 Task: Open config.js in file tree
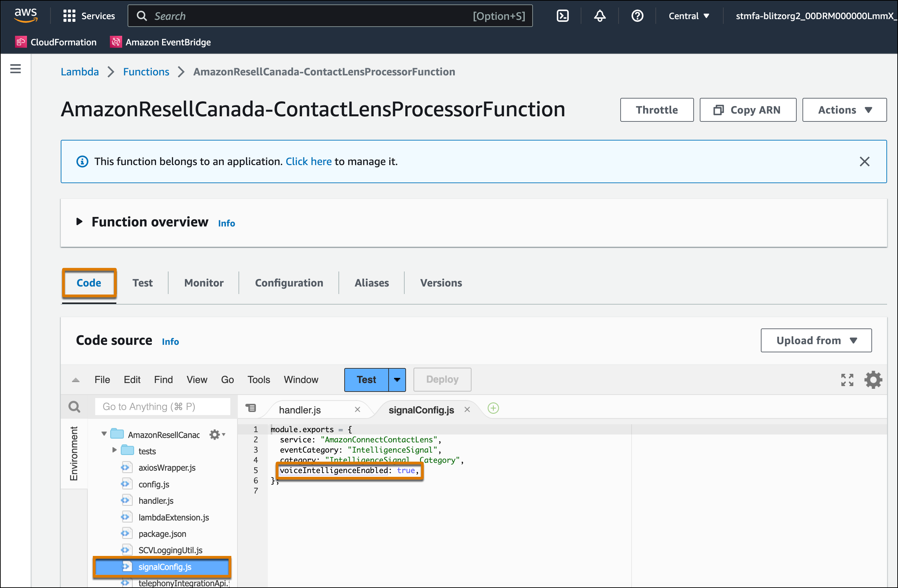(154, 484)
